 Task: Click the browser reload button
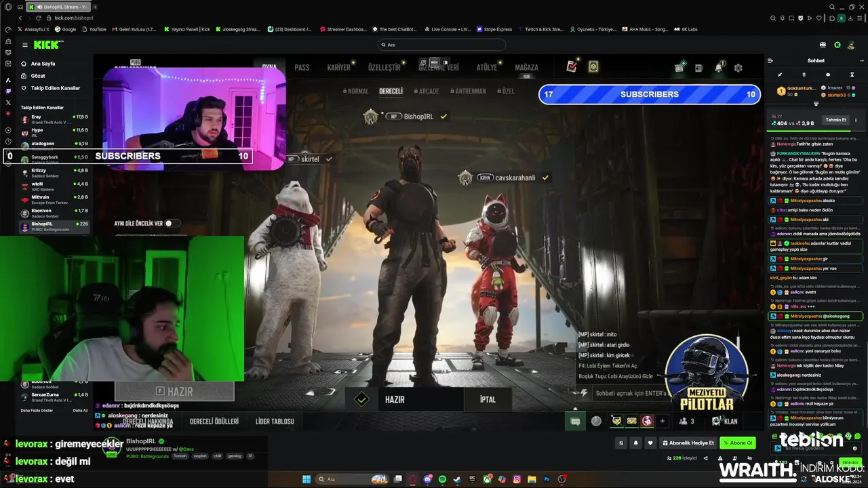(39, 18)
